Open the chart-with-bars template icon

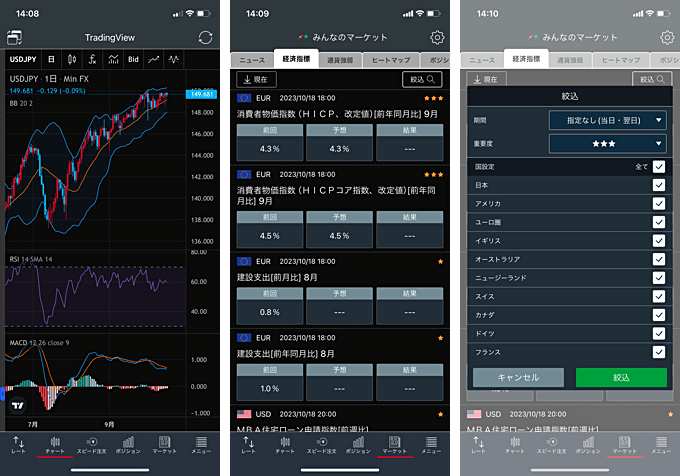pyautogui.click(x=111, y=60)
